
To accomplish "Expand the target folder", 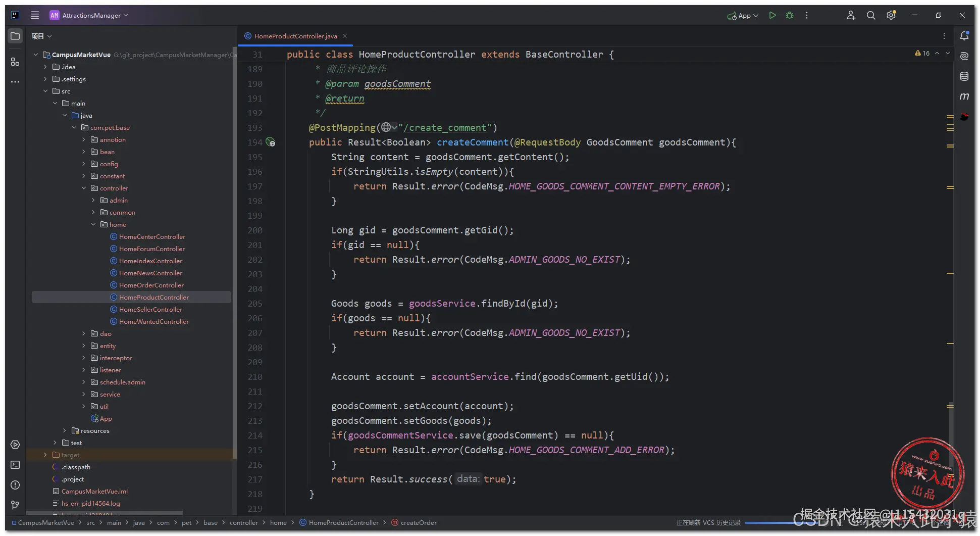I will [x=45, y=455].
